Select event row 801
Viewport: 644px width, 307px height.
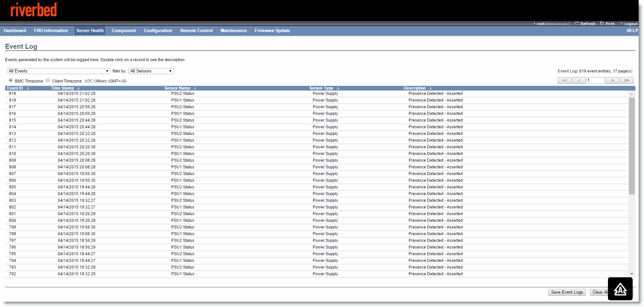click(316, 214)
